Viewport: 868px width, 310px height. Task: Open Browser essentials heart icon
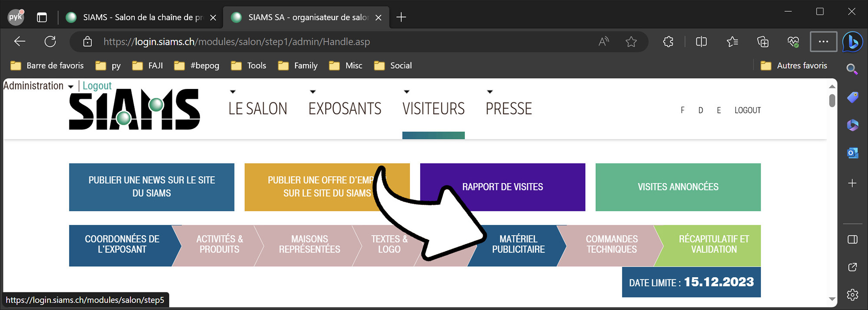coord(793,42)
